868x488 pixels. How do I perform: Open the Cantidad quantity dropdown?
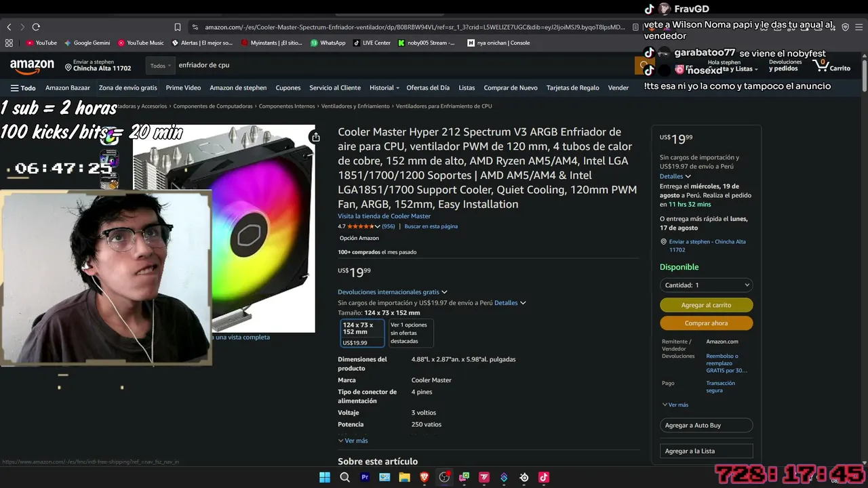point(706,285)
